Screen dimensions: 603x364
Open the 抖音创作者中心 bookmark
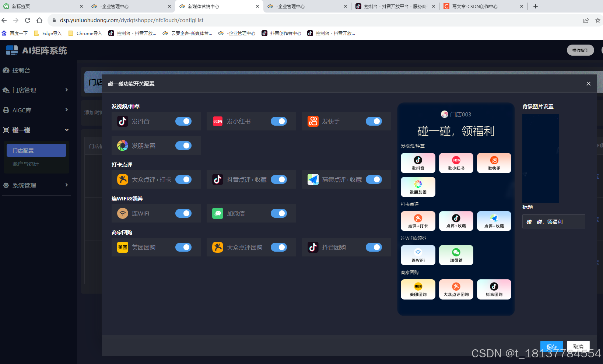[281, 33]
